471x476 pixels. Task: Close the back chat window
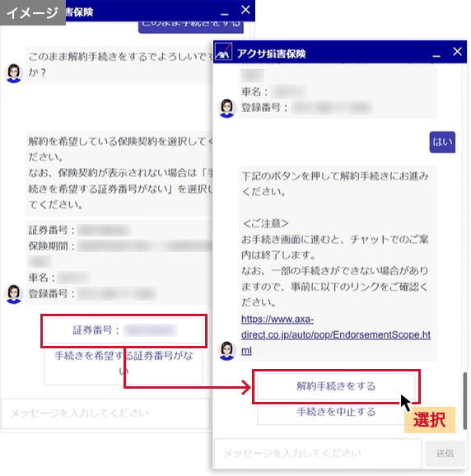click(245, 10)
